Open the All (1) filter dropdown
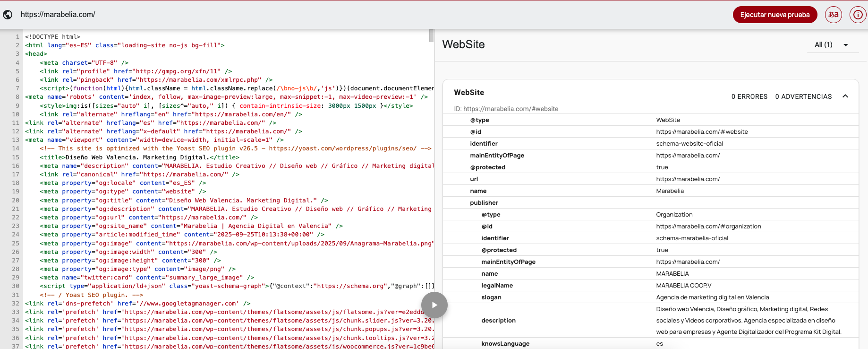 (x=832, y=45)
